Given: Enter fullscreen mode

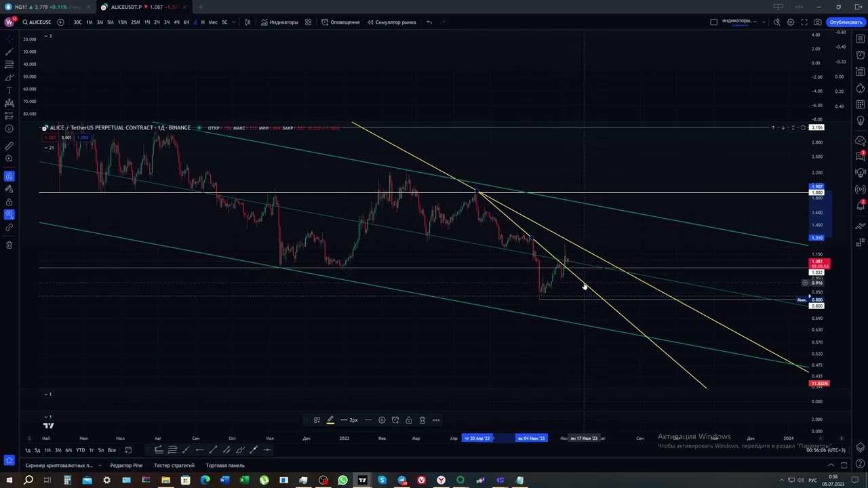Looking at the screenshot, I should coord(804,22).
